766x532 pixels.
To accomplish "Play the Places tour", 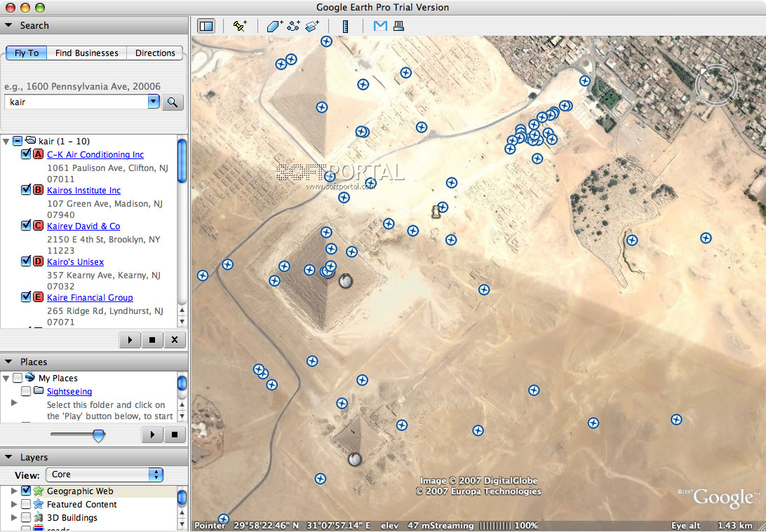I will (x=152, y=434).
